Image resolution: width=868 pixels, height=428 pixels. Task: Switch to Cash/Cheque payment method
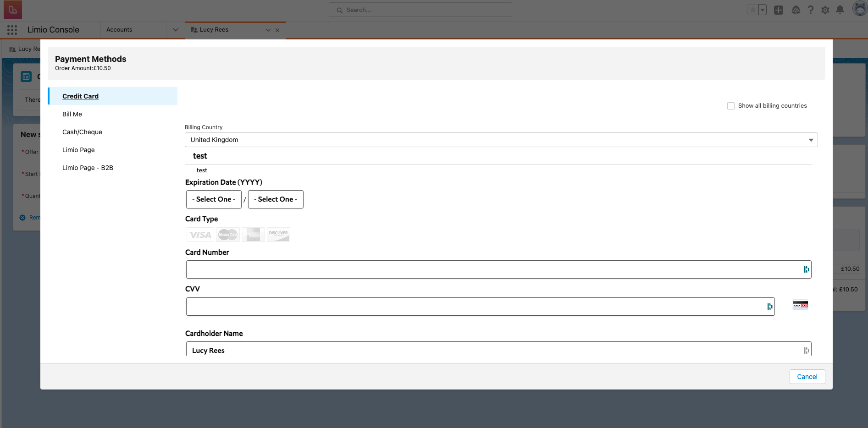point(82,132)
